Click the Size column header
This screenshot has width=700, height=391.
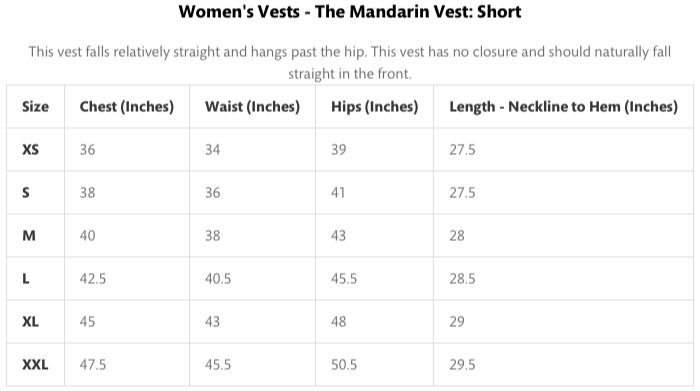click(35, 107)
